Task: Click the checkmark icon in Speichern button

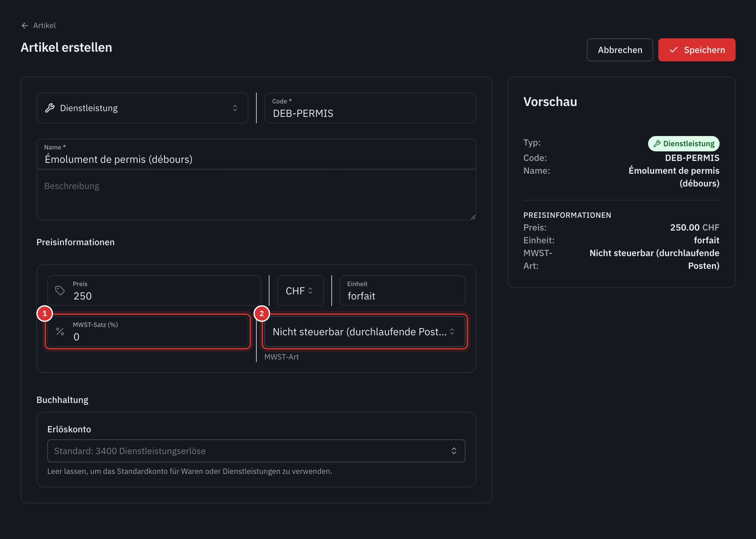Action: point(673,50)
